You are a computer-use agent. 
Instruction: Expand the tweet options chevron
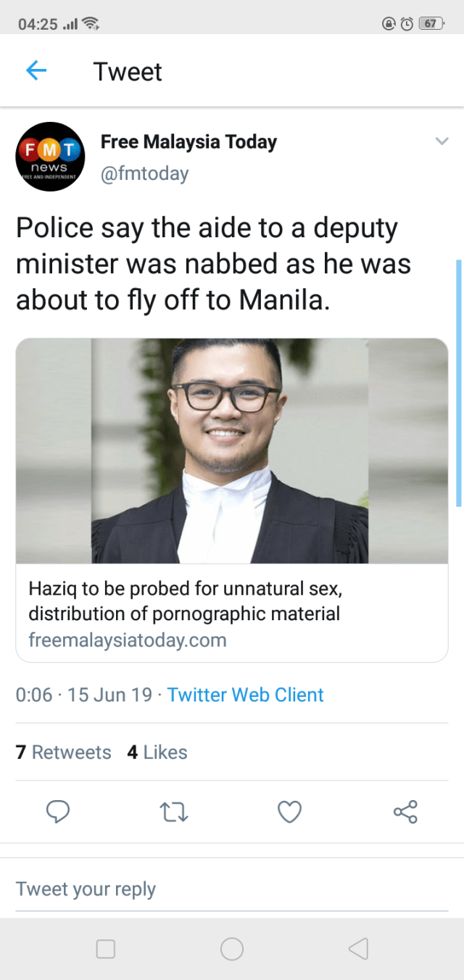coord(441,141)
